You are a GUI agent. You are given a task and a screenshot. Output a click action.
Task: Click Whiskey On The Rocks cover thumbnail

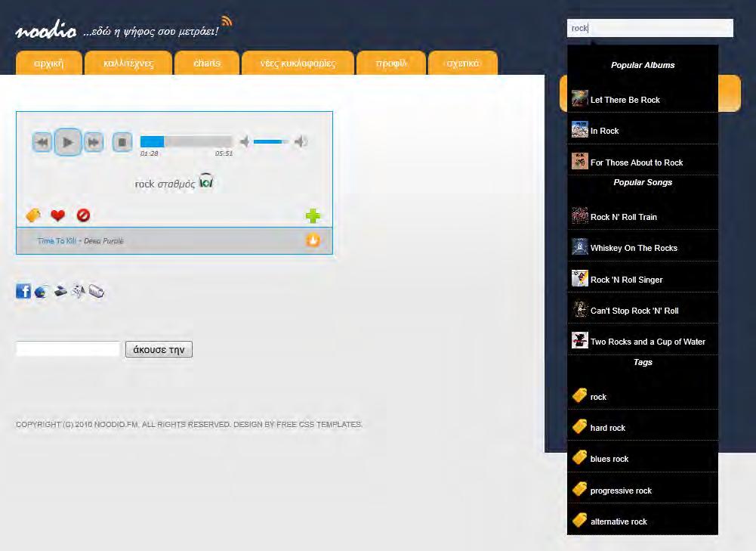coord(579,246)
